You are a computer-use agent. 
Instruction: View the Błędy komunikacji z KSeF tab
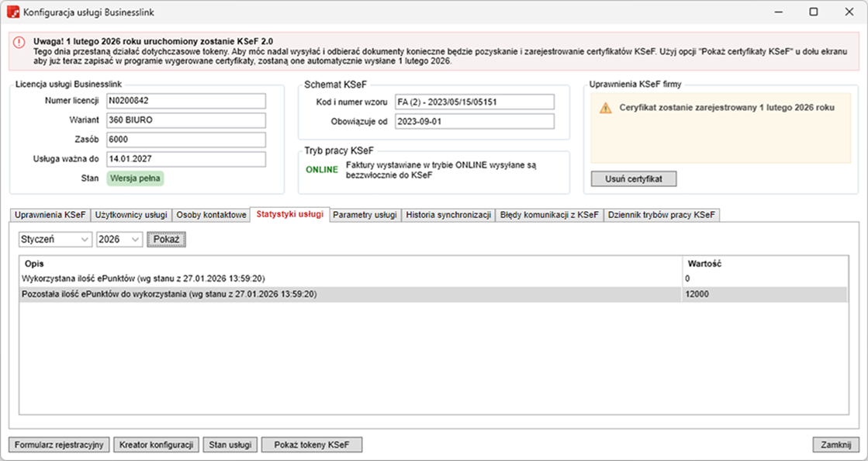coord(549,215)
